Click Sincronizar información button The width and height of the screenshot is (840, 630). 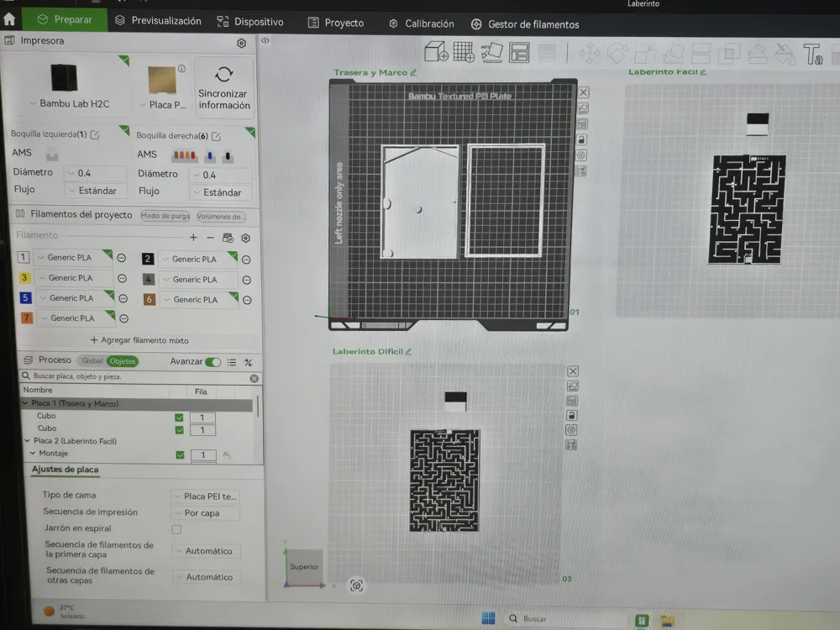[224, 87]
